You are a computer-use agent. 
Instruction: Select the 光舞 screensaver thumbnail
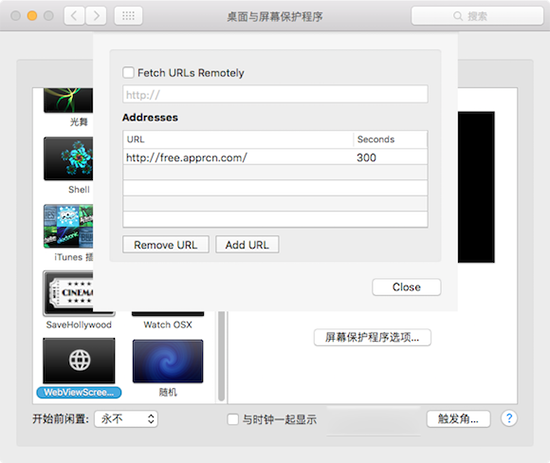pos(68,100)
